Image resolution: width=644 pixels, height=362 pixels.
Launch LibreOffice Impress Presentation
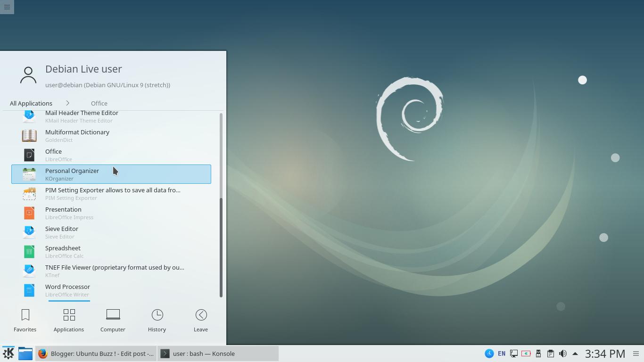(x=63, y=213)
